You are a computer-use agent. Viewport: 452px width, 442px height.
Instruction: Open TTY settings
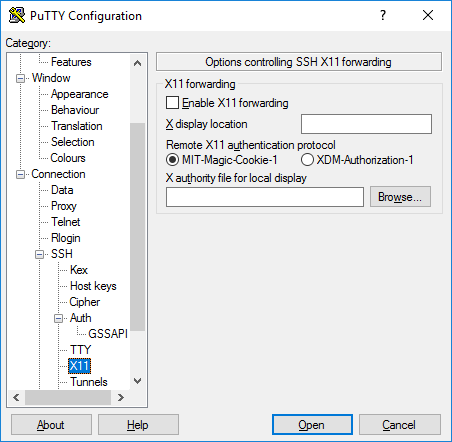80,350
